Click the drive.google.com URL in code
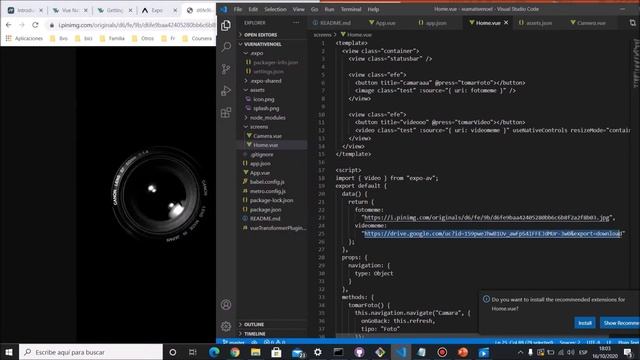 pyautogui.click(x=492, y=233)
